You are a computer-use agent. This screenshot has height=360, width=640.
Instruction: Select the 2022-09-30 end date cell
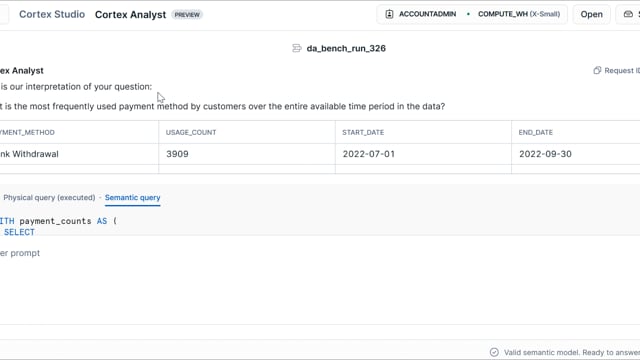[576, 154]
